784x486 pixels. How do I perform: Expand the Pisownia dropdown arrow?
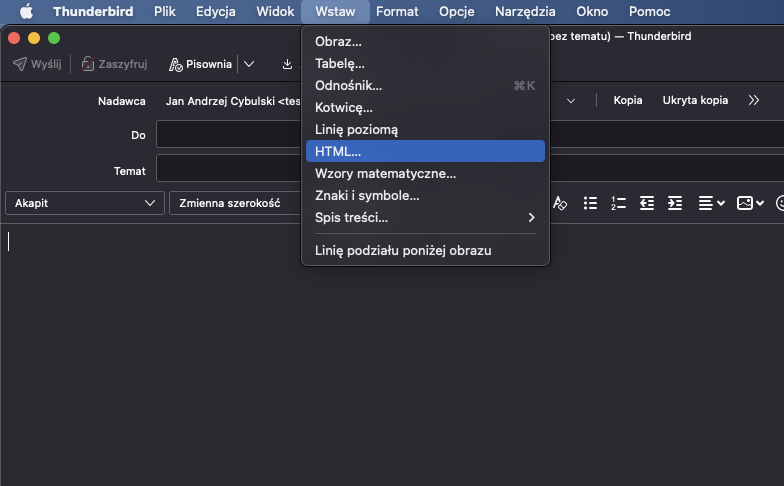[249, 64]
